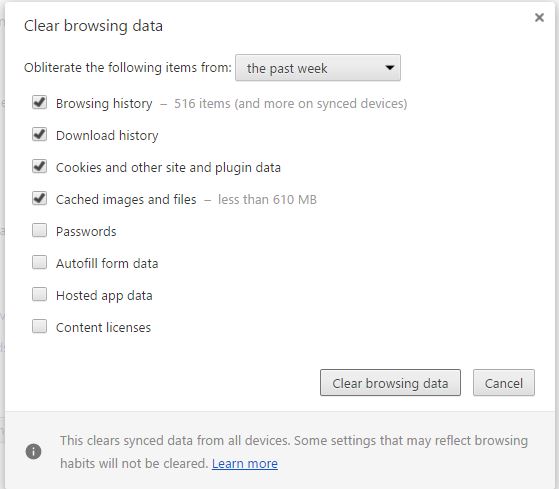The height and width of the screenshot is (489, 559).
Task: Click the Download history label
Action: [x=107, y=135]
